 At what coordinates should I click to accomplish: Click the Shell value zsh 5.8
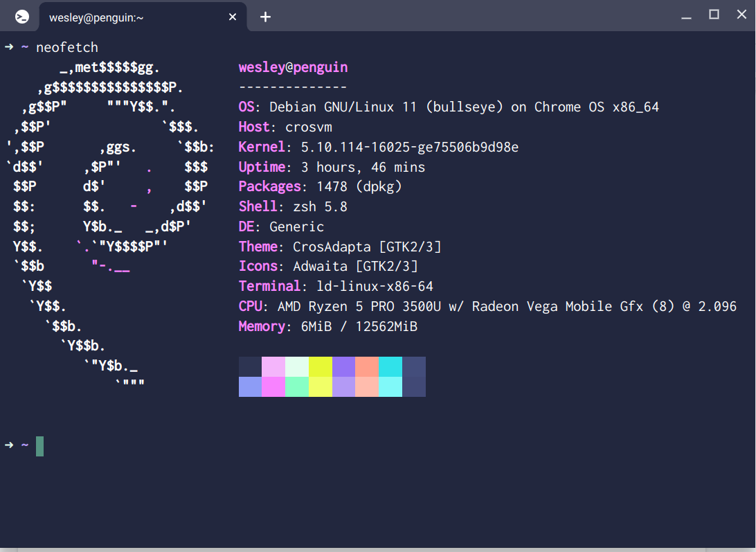[x=320, y=207]
